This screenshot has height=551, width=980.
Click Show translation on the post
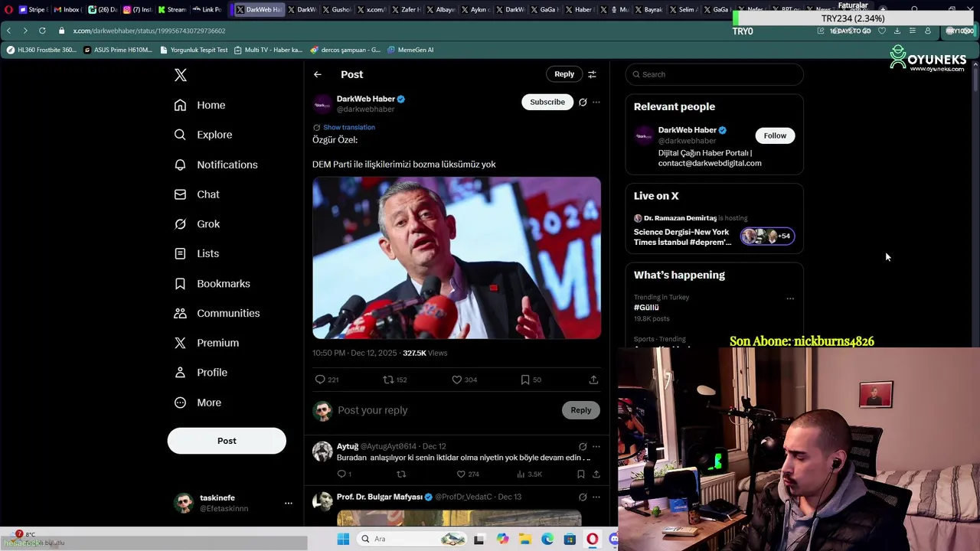click(349, 127)
